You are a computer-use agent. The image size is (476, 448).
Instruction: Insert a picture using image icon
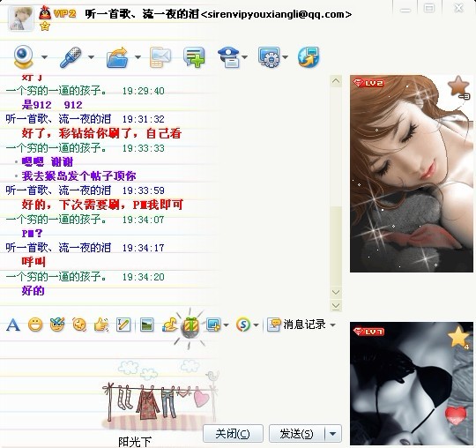(147, 325)
